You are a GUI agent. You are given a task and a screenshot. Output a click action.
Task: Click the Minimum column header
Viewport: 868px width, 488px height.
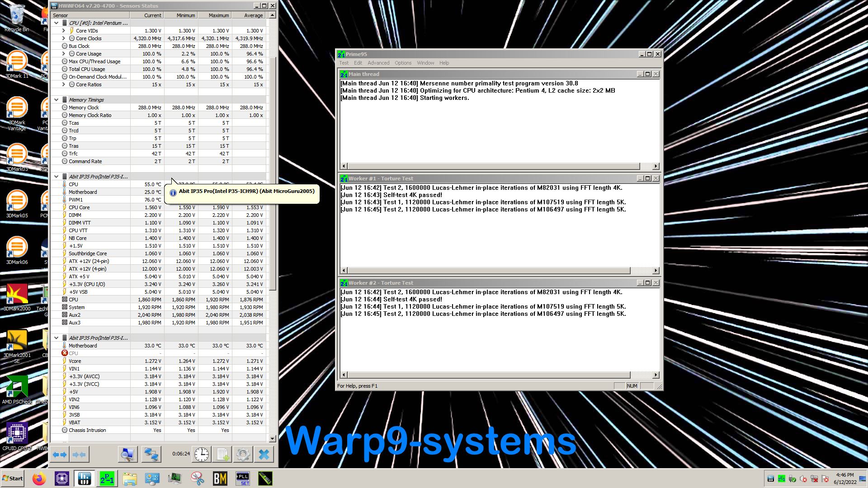[181, 15]
